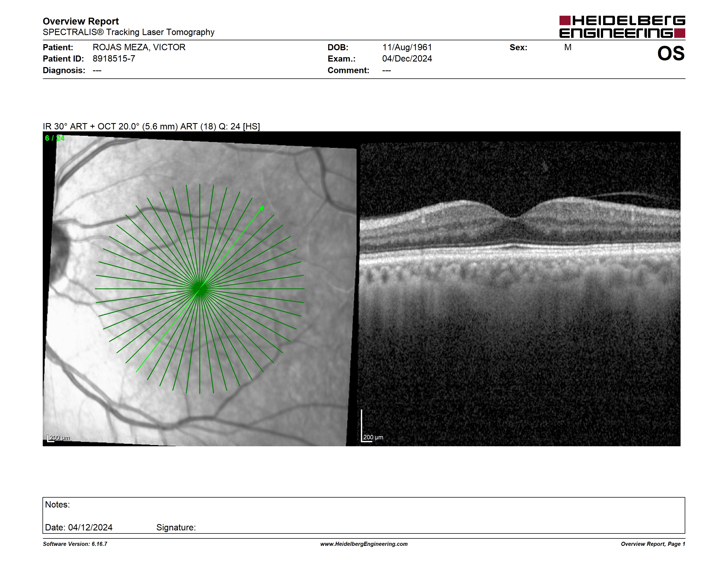Click the 'Date: 04/12/2024' entry

[x=79, y=527]
